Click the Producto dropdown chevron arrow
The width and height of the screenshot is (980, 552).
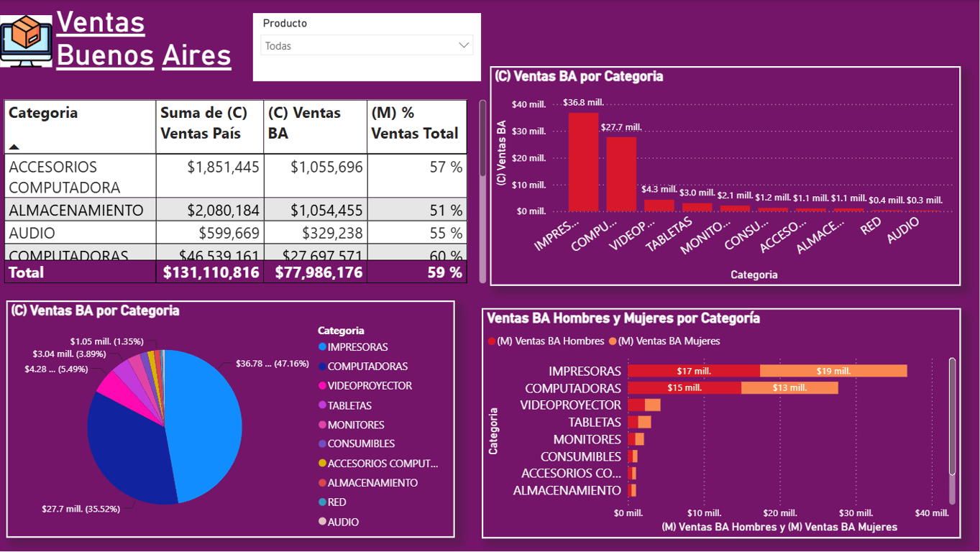[x=464, y=45]
